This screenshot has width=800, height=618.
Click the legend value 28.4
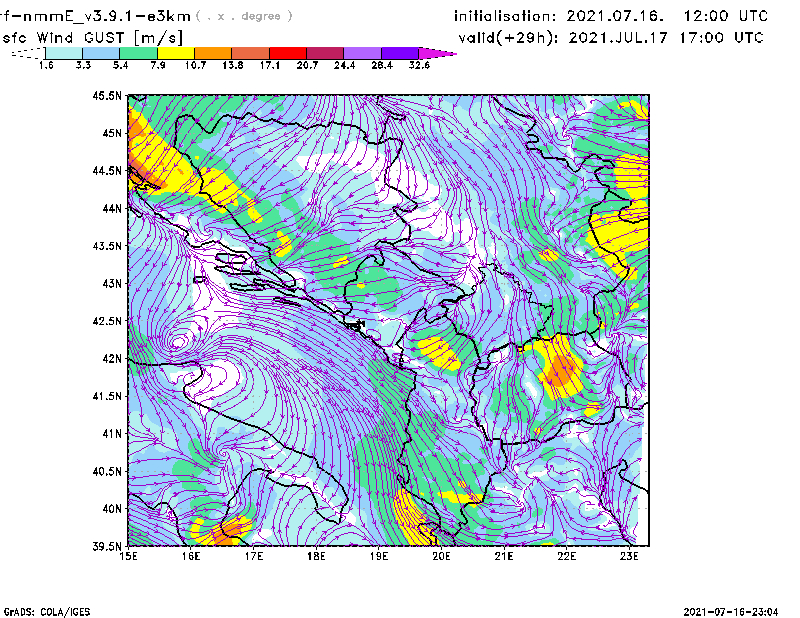pos(382,65)
